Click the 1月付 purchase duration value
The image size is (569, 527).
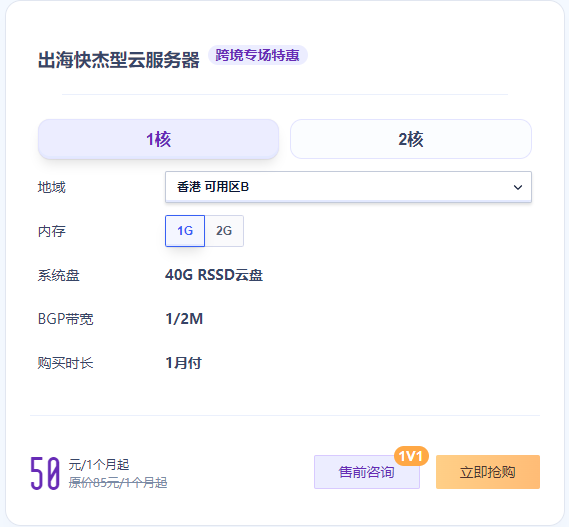coord(183,363)
